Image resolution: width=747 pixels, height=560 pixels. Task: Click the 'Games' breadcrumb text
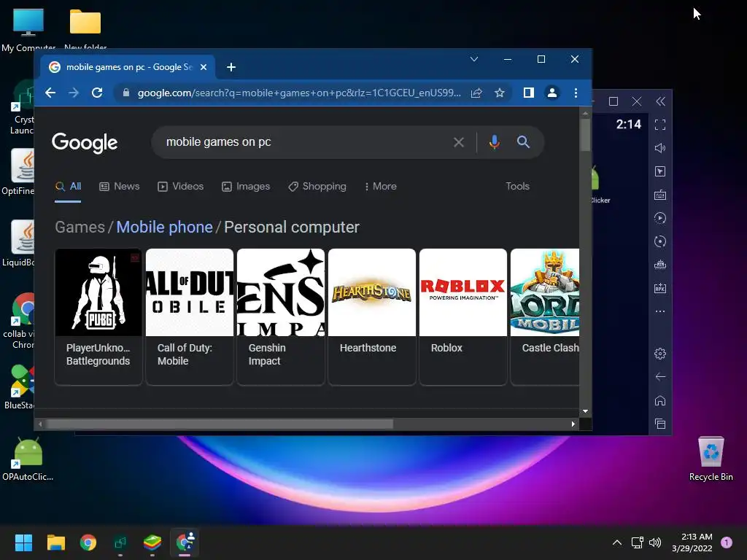pos(80,227)
